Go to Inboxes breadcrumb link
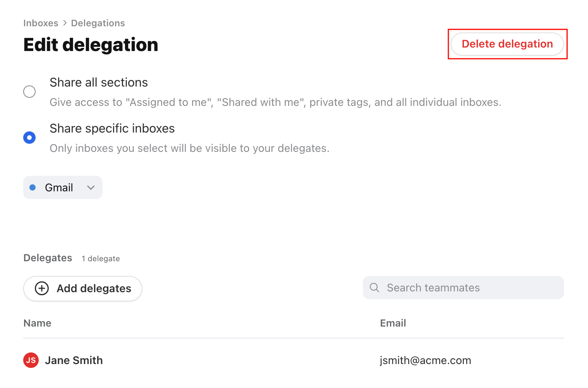Viewport: 588px width, 388px height. 41,23
